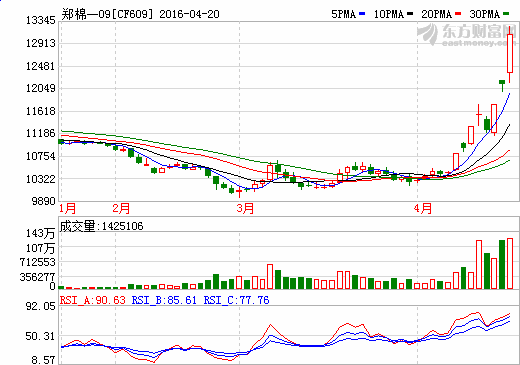Click the eastmoney watermark logo
520x365 pixels.
[466, 35]
